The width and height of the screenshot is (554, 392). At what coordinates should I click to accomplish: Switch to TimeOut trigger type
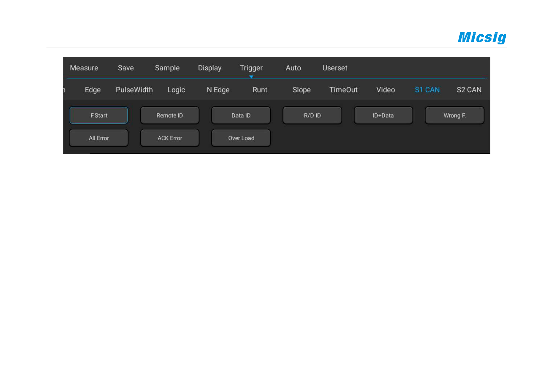pyautogui.click(x=344, y=90)
